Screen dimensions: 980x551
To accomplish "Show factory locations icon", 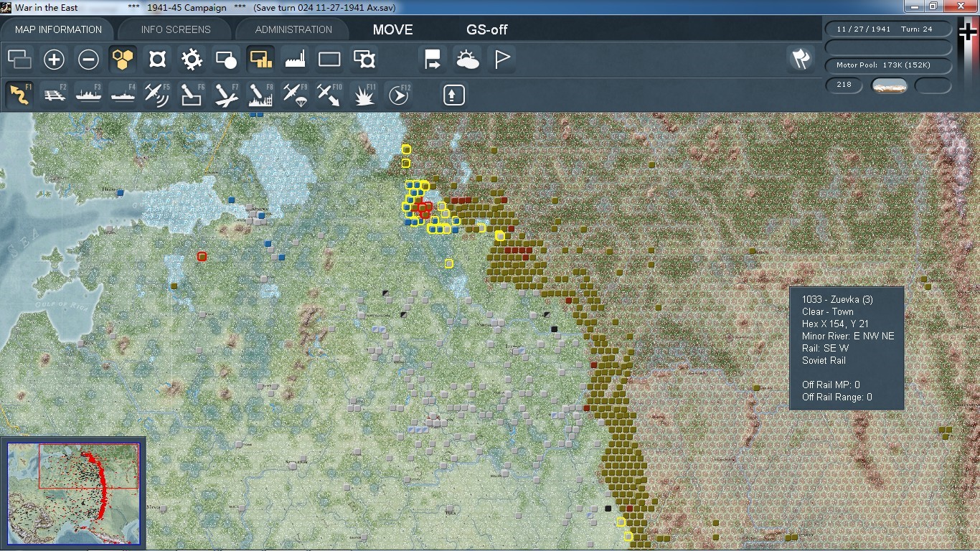I will [x=295, y=60].
